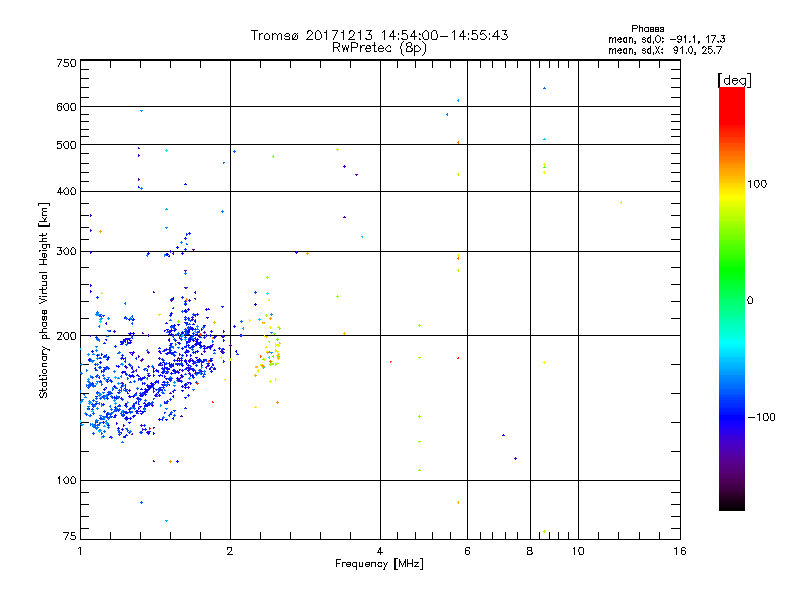The image size is (800, 600).
Task: Click the x-axis tick label '6'
Action: [x=467, y=551]
